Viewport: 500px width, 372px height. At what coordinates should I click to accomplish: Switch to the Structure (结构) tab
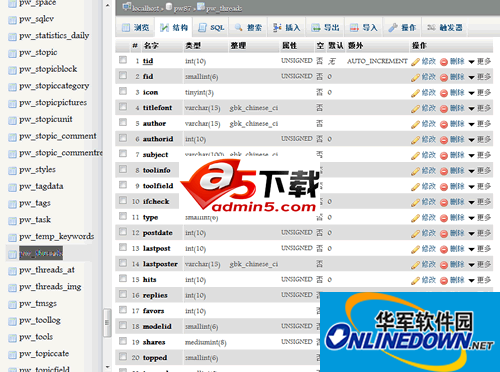[174, 28]
